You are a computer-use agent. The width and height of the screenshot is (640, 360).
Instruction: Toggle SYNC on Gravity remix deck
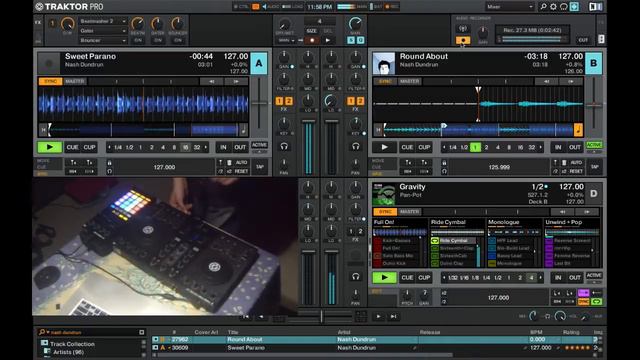385,212
